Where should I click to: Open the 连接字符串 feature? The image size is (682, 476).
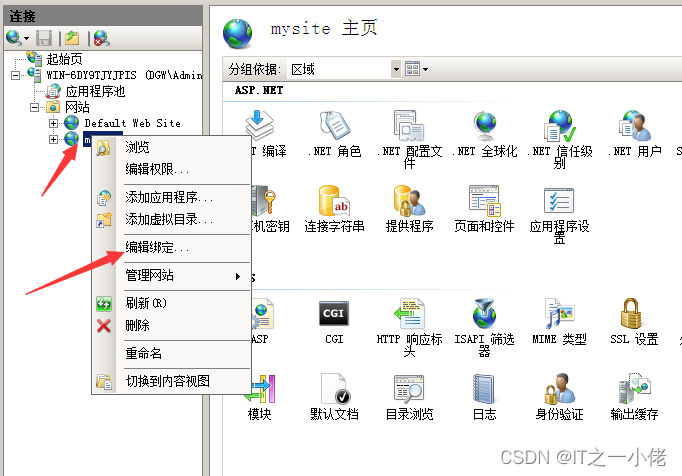click(x=334, y=209)
